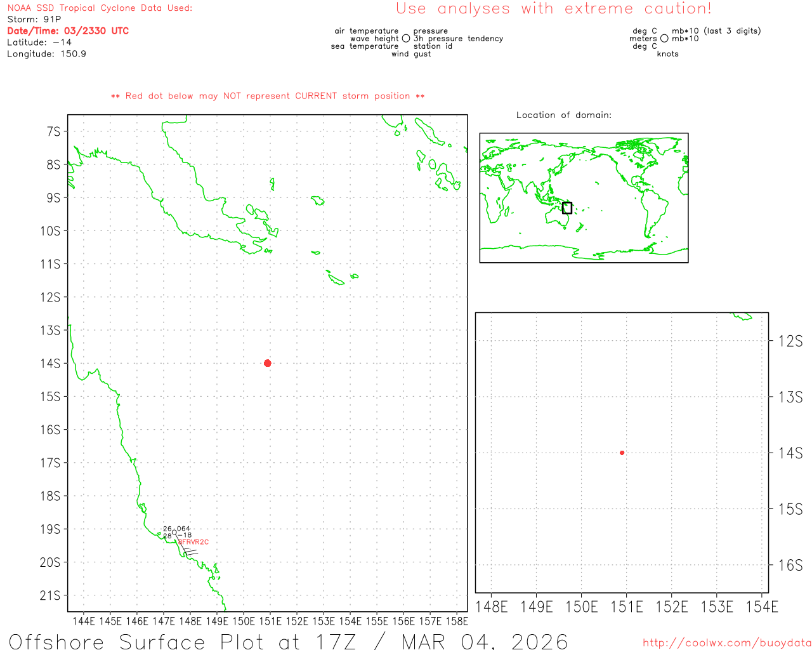Click the red Date/Time 03/2330 UTC text

point(68,31)
